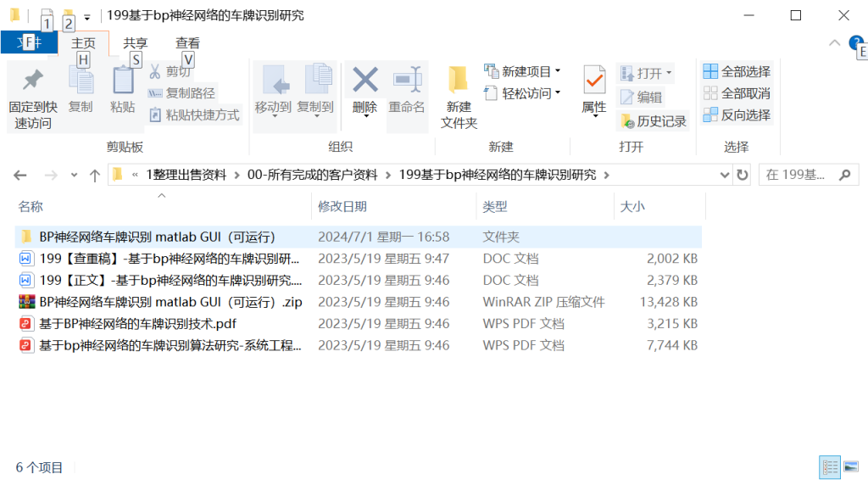Switch to the View (查看) tab
This screenshot has width=868, height=480.
[x=187, y=42]
